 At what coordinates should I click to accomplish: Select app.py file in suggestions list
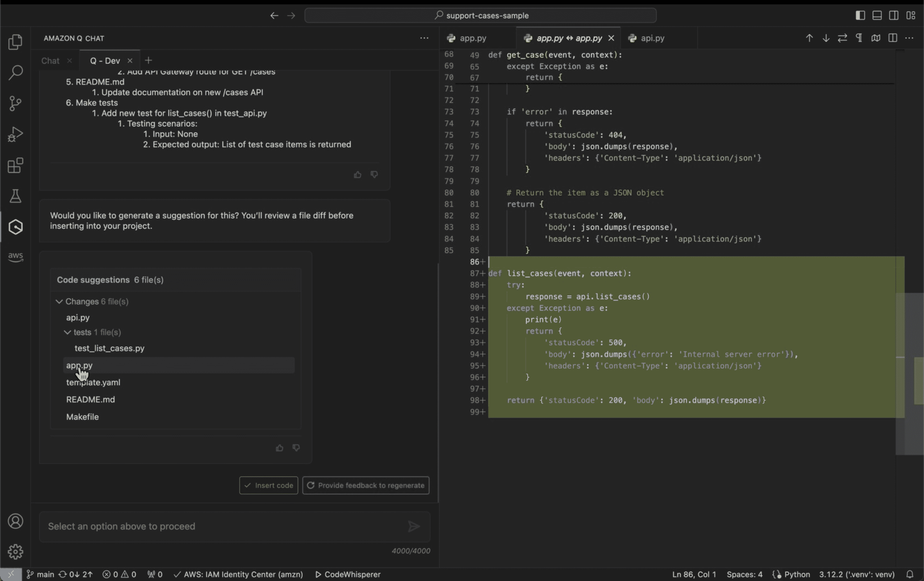tap(79, 364)
